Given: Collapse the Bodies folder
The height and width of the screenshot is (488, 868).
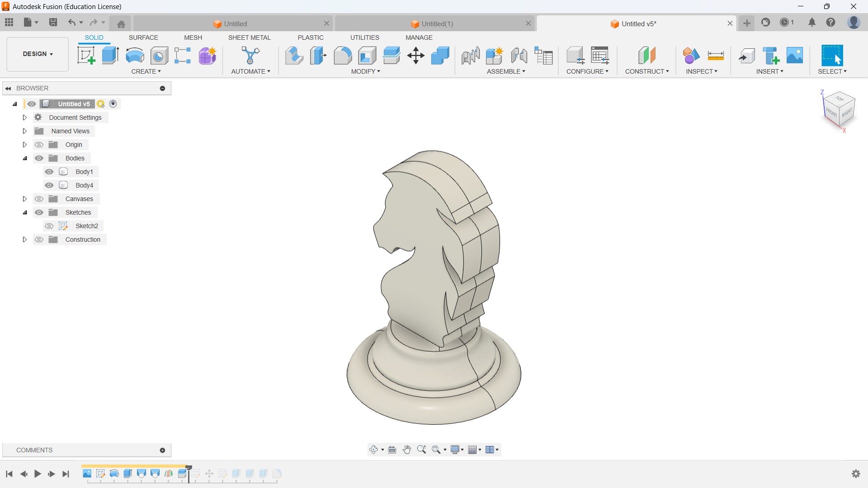Looking at the screenshot, I should pyautogui.click(x=25, y=158).
